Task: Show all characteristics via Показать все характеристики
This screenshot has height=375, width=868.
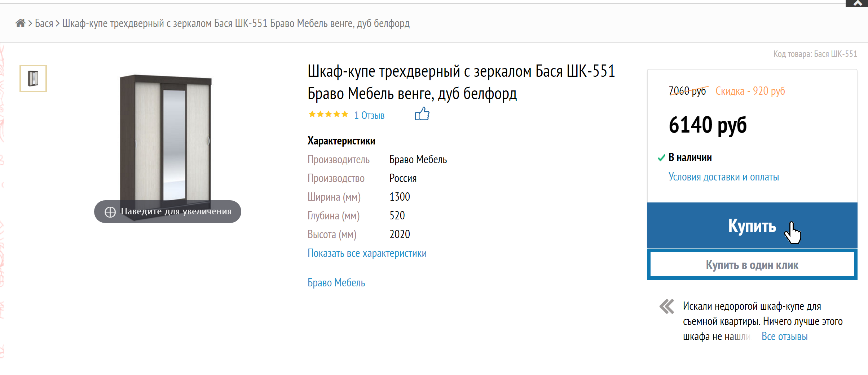Action: 367,253
